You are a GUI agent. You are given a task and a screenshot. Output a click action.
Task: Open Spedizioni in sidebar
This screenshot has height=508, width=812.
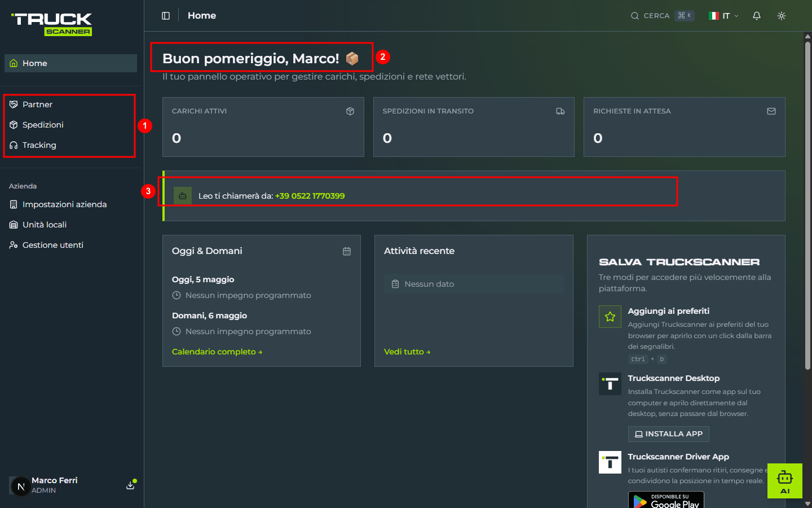coord(70,125)
